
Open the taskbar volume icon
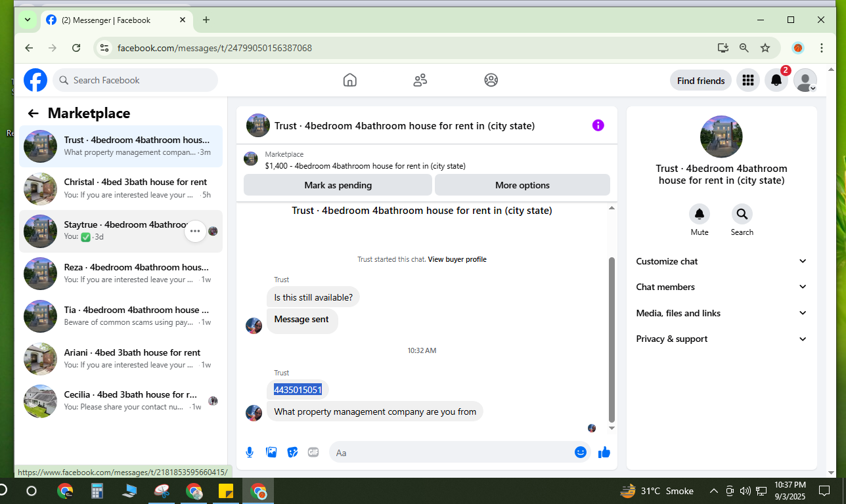click(745, 491)
